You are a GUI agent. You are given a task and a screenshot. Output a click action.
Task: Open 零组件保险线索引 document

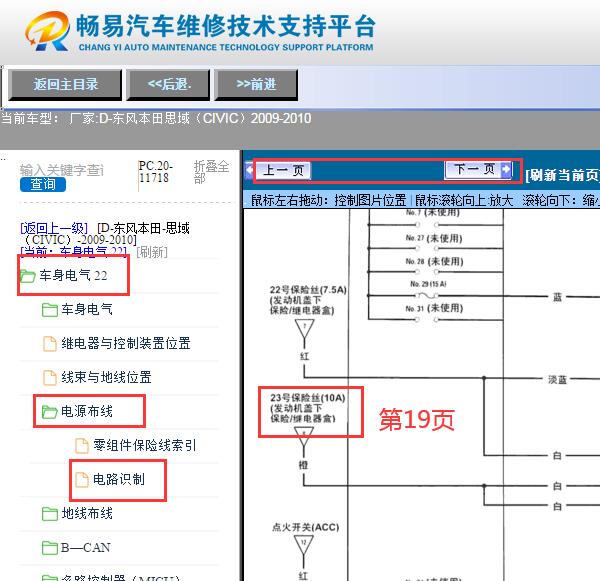point(145,445)
